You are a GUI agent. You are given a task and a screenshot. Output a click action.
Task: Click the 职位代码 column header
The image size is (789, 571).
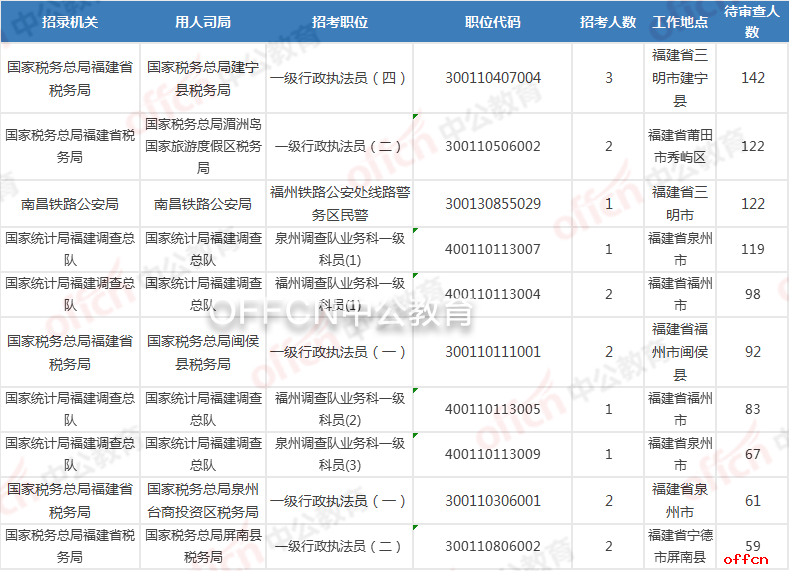[x=493, y=22]
